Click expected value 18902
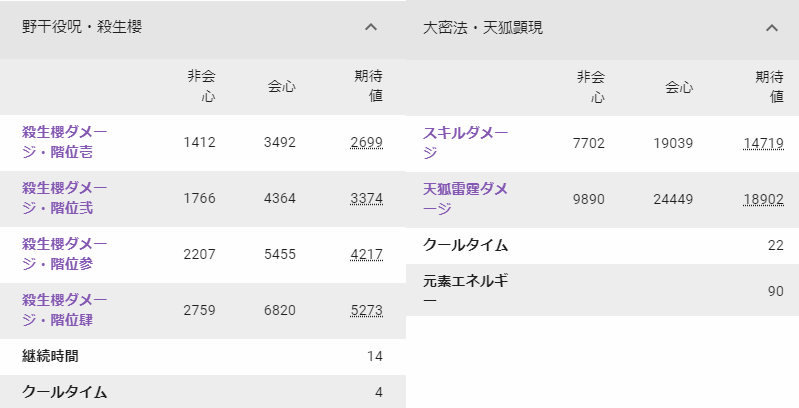 763,199
